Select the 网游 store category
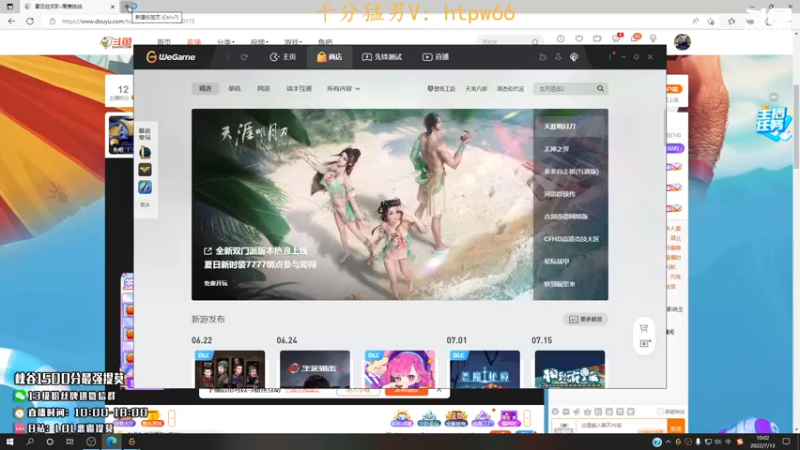Screen dimensions: 800x450 click(263, 88)
